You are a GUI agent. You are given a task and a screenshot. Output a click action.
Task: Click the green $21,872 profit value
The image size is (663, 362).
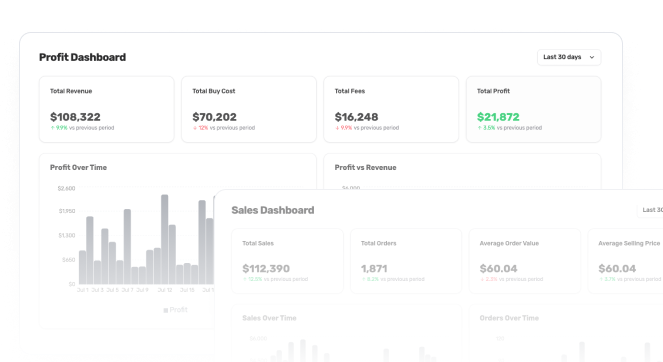(x=498, y=117)
